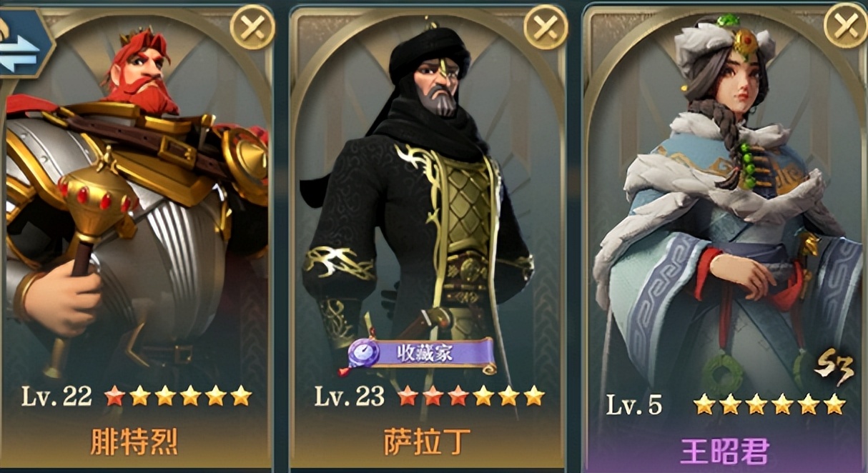868x473 pixels.
Task: Click the Lv. 5 level text
Action: point(634,405)
